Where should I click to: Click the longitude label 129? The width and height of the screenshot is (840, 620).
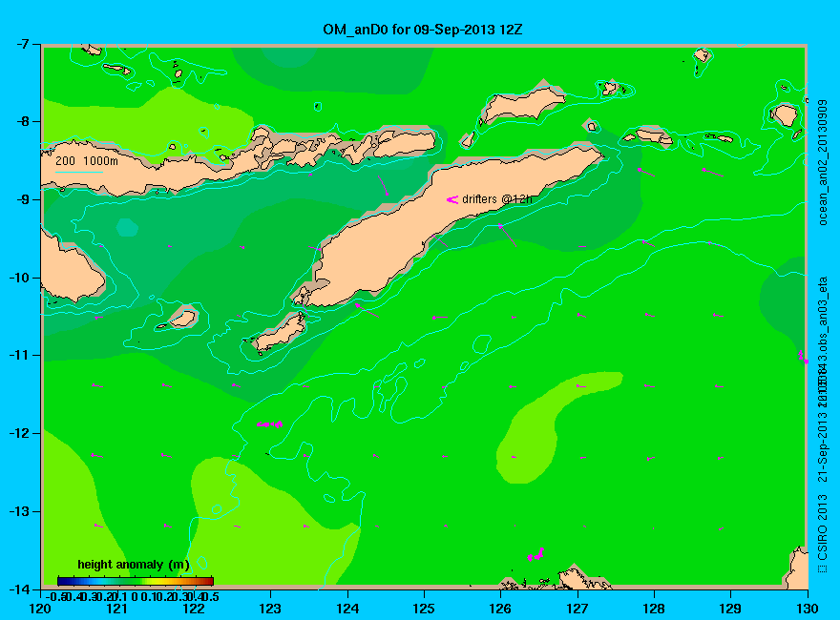[731, 609]
